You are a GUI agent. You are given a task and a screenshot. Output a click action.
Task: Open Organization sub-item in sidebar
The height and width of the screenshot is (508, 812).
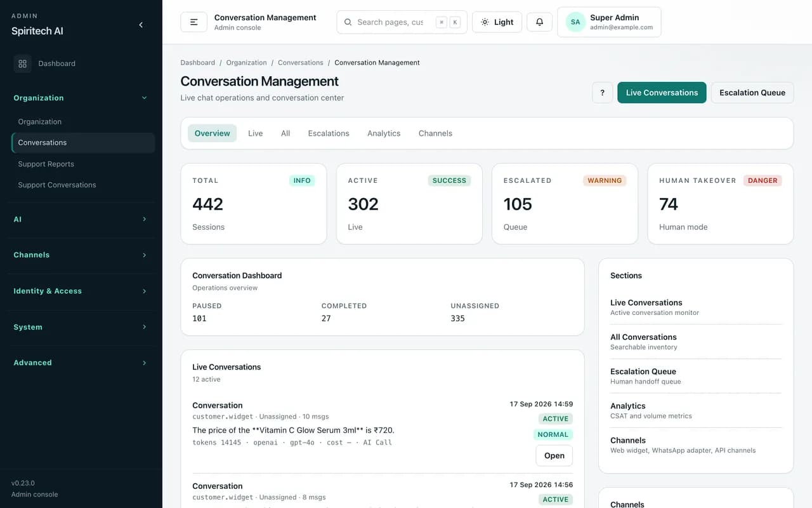pos(82,122)
